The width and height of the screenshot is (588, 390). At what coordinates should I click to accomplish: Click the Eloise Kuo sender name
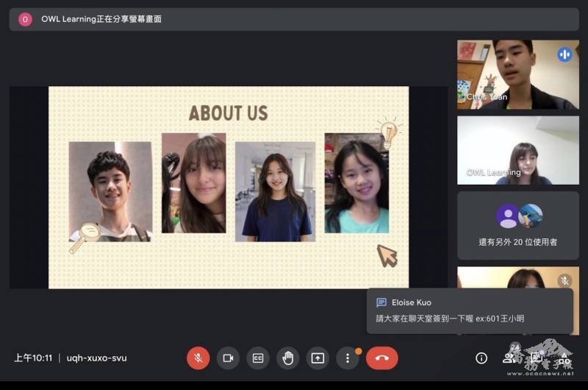tap(412, 302)
